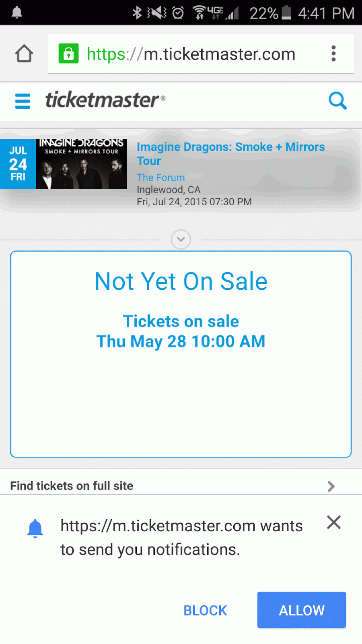
Task: Open Find tickets on full site arrow
Action: (x=331, y=486)
